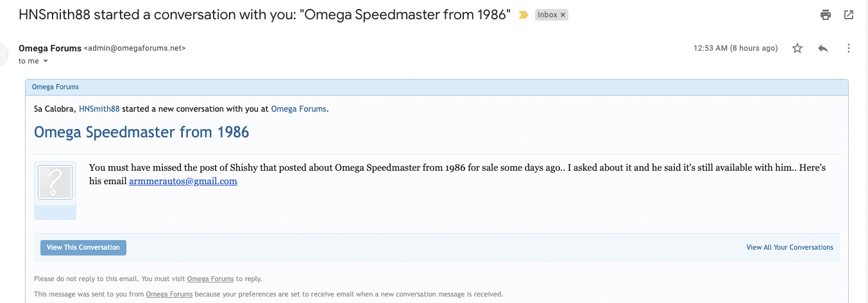Toggle the yellow importance marker
Viewport: 868px width, 303px height.
[523, 15]
